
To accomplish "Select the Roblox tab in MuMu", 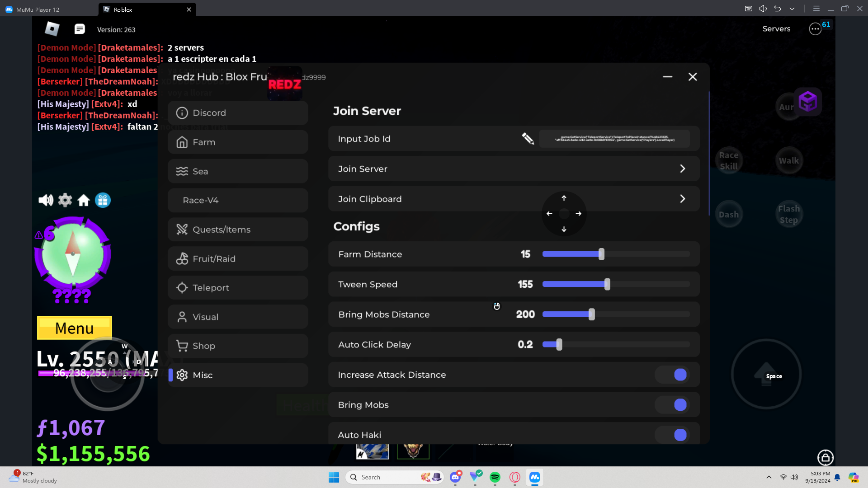I will (147, 9).
